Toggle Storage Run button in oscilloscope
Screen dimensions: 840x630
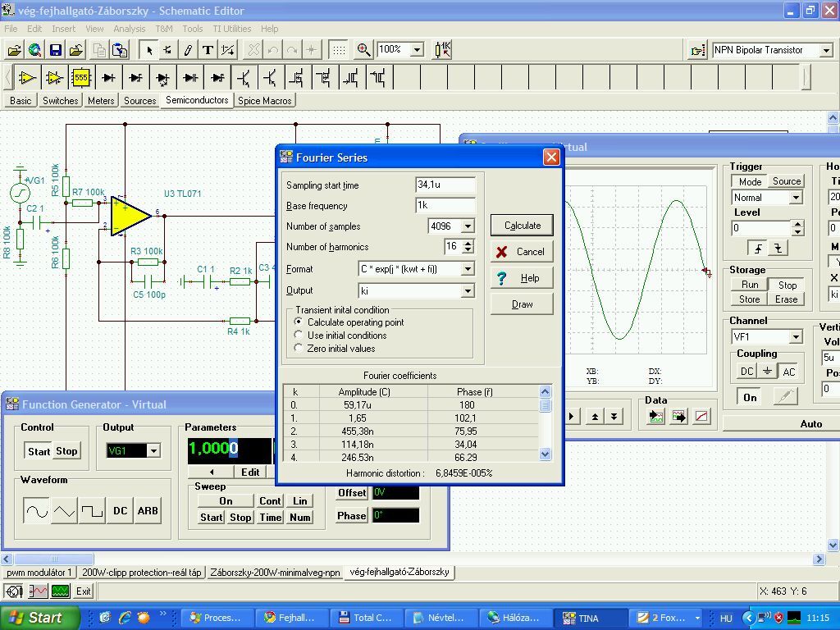coord(750,285)
